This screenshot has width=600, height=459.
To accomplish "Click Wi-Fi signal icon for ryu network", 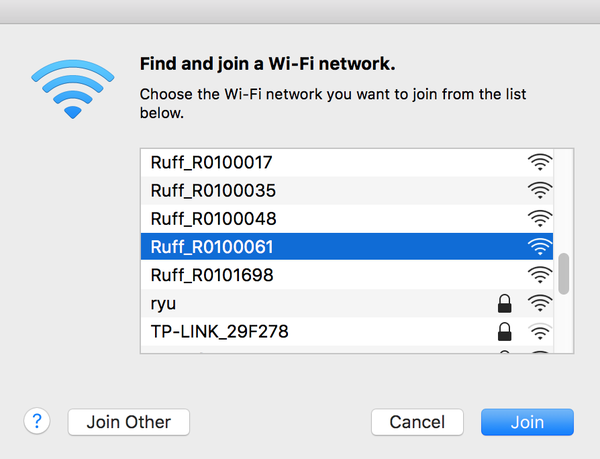I will [540, 302].
